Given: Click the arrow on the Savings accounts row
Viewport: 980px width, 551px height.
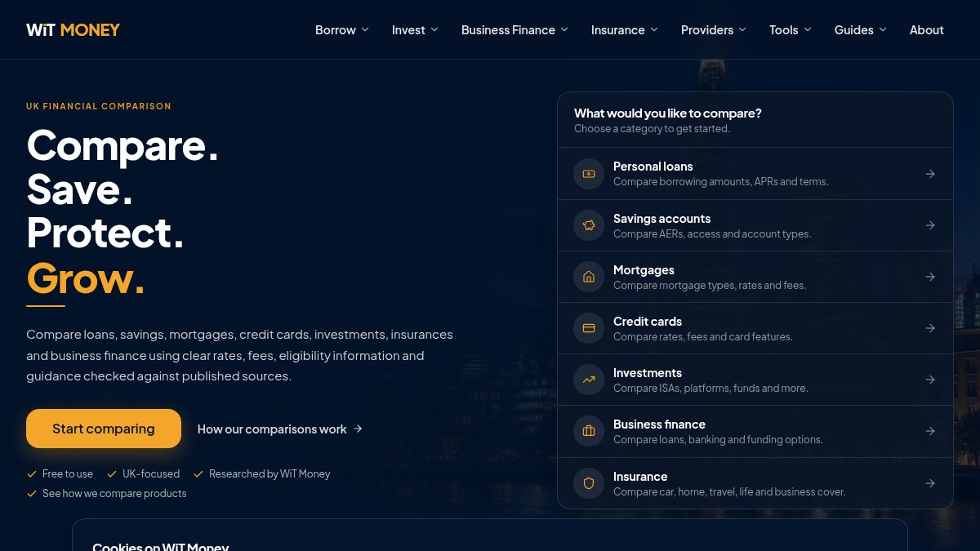Looking at the screenshot, I should 930,225.
